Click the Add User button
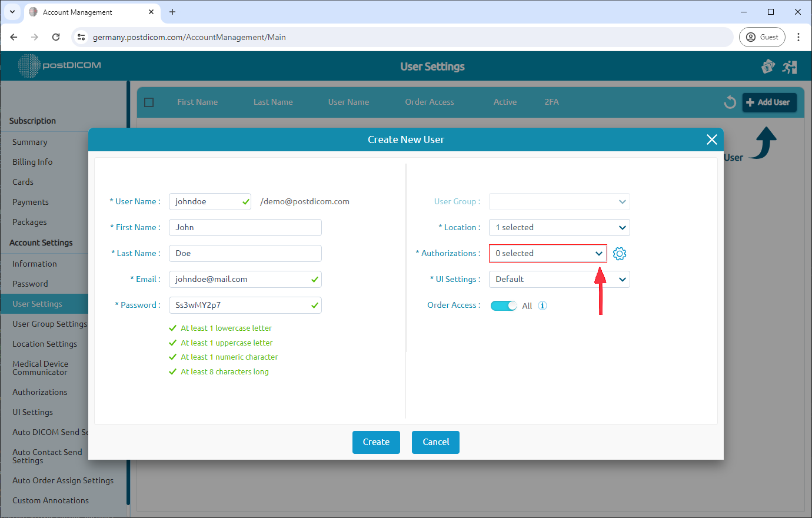 769,102
